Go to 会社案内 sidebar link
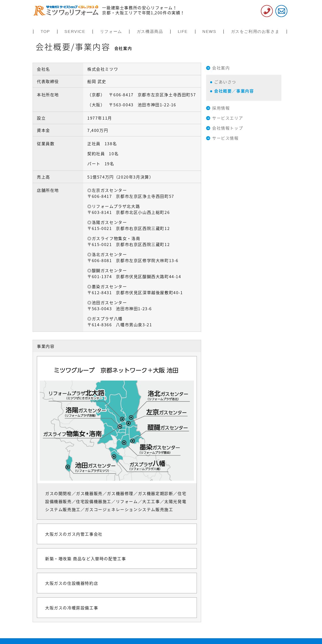 tap(221, 68)
